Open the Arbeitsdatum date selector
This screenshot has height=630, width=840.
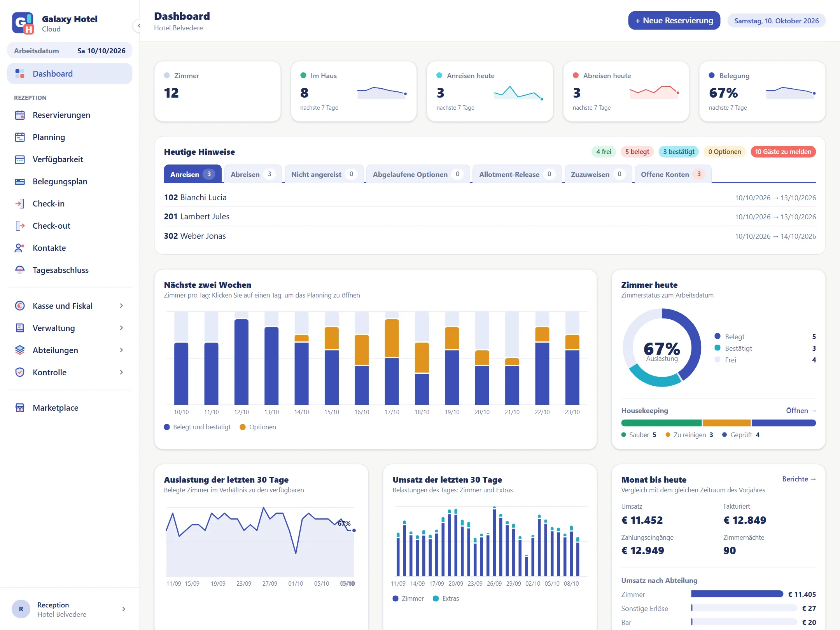pos(70,51)
